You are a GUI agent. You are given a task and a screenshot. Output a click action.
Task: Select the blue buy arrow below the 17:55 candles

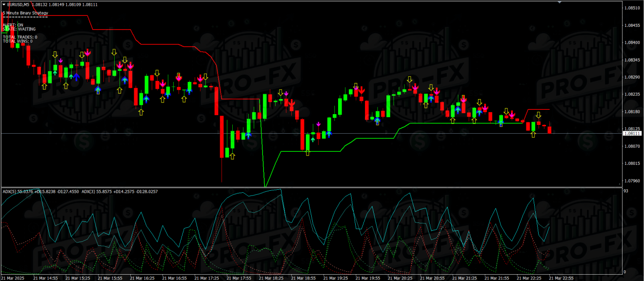248,135
